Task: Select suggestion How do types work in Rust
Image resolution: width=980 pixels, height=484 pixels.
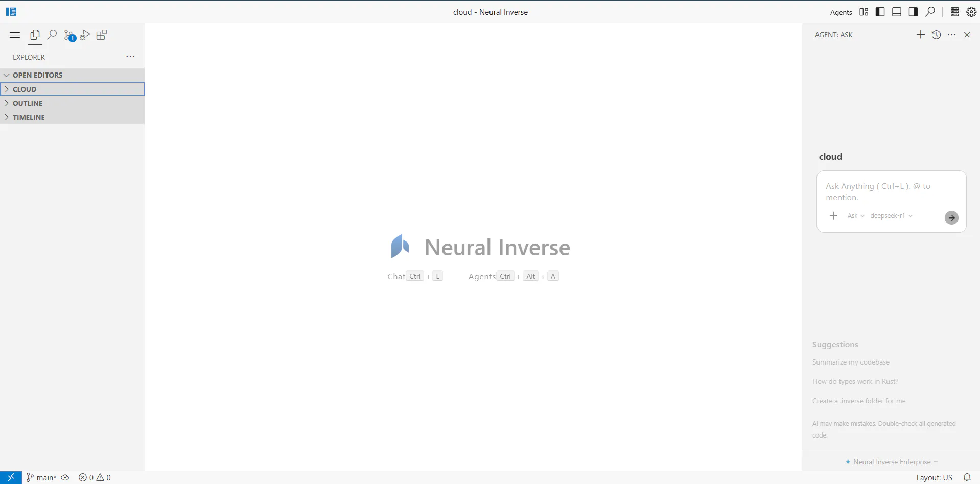Action: [855, 381]
